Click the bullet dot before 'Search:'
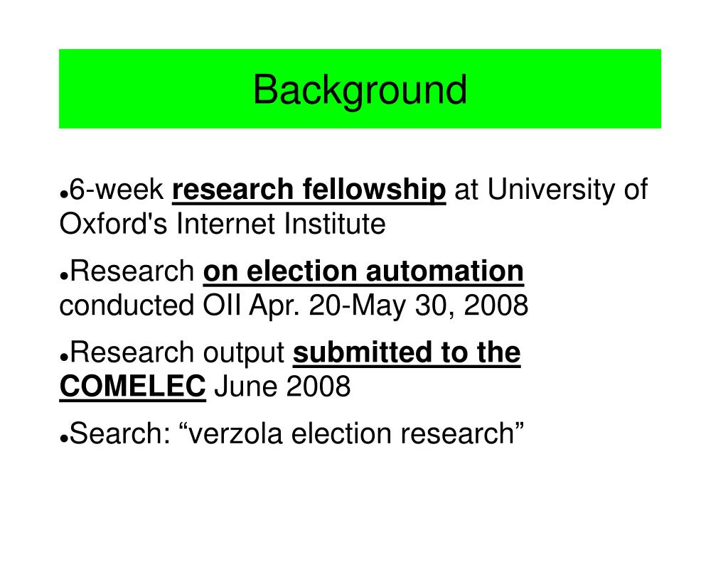The width and height of the screenshot is (728, 562). pyautogui.click(x=64, y=438)
